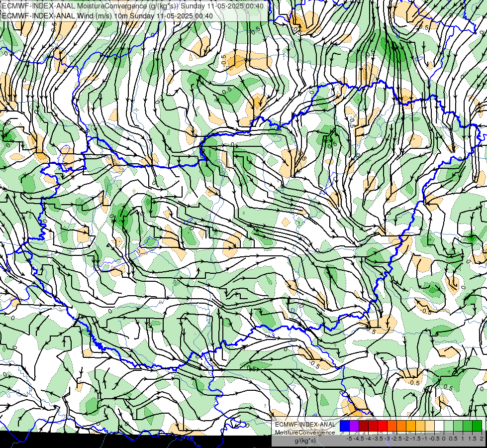Click the g/(kg*s) unit label in legend
This screenshot has width=487, height=448.
click(x=305, y=441)
